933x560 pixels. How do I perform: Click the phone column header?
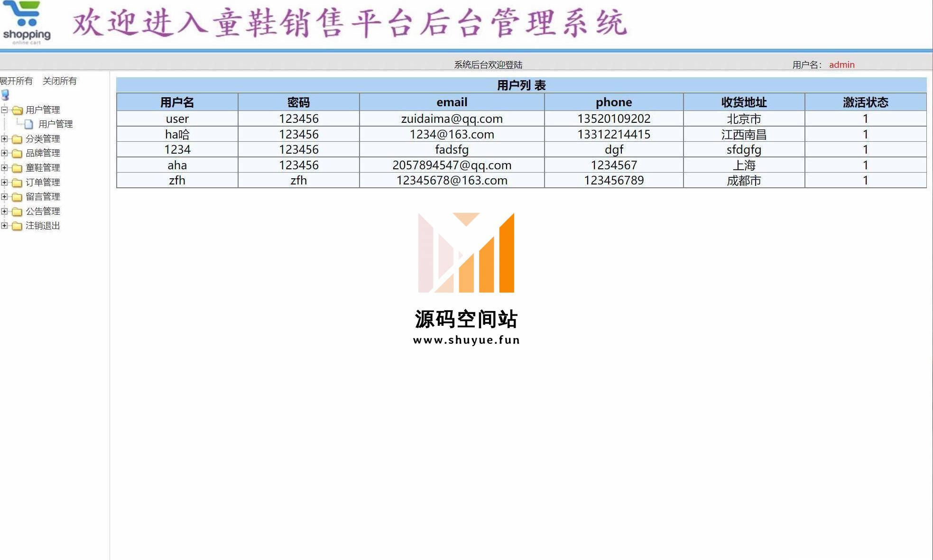[x=614, y=102]
